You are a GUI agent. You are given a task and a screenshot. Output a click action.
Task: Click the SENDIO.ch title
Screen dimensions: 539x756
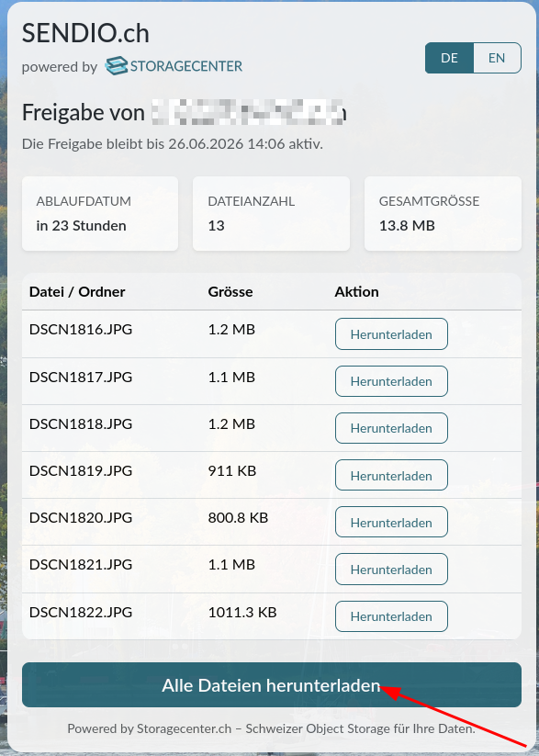pyautogui.click(x=85, y=34)
